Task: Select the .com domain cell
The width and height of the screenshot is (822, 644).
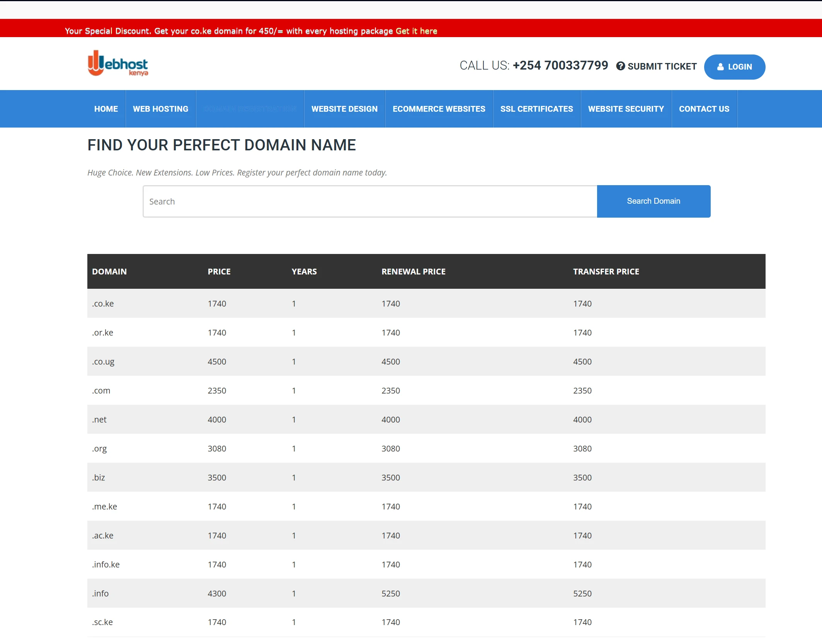Action: click(101, 390)
